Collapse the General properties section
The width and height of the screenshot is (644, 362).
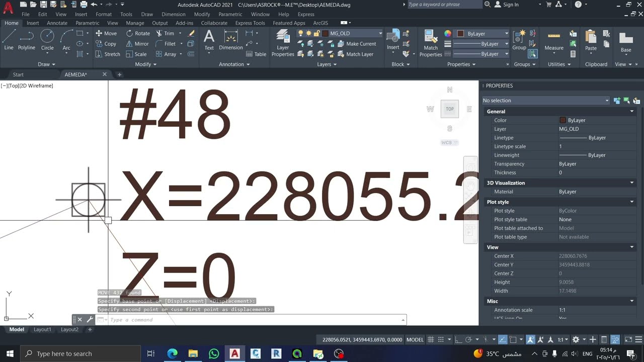point(632,112)
